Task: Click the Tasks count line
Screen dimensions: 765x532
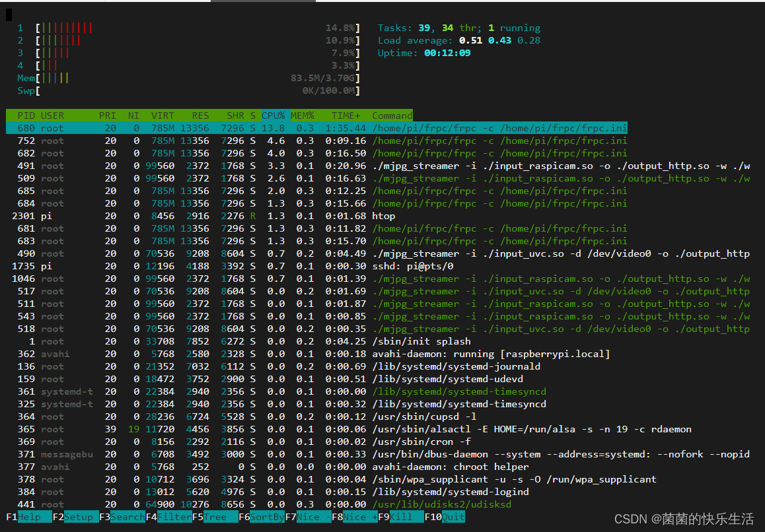Action: tap(459, 28)
